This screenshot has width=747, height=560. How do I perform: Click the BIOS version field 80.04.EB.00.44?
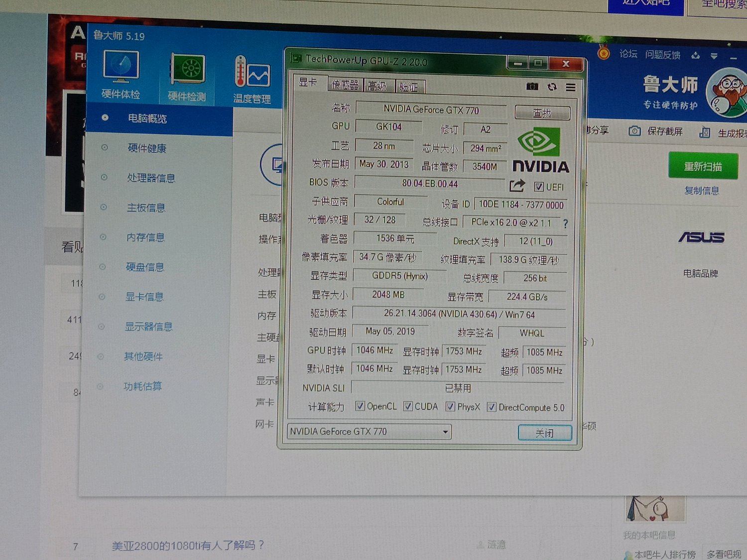(430, 184)
